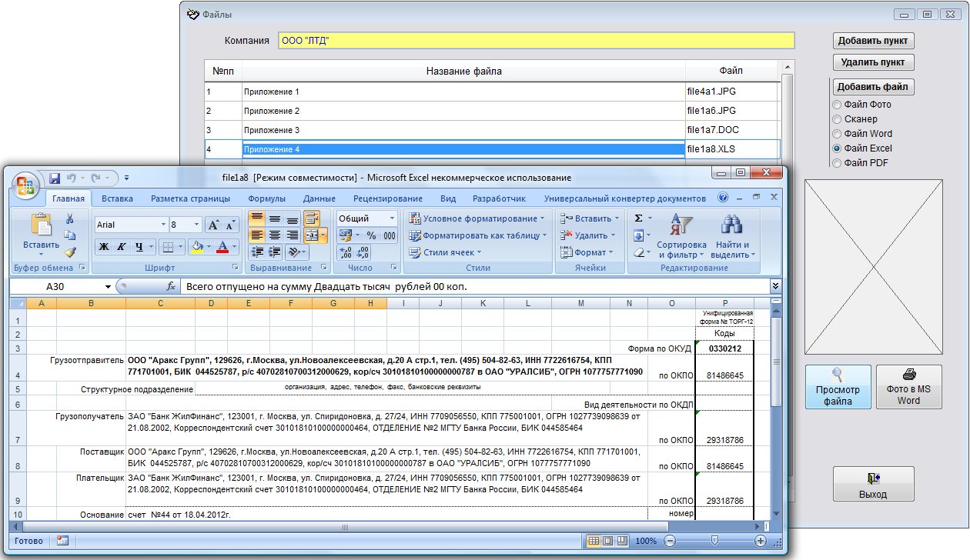
Task: Choose the Сканер radio option
Action: pos(837,119)
